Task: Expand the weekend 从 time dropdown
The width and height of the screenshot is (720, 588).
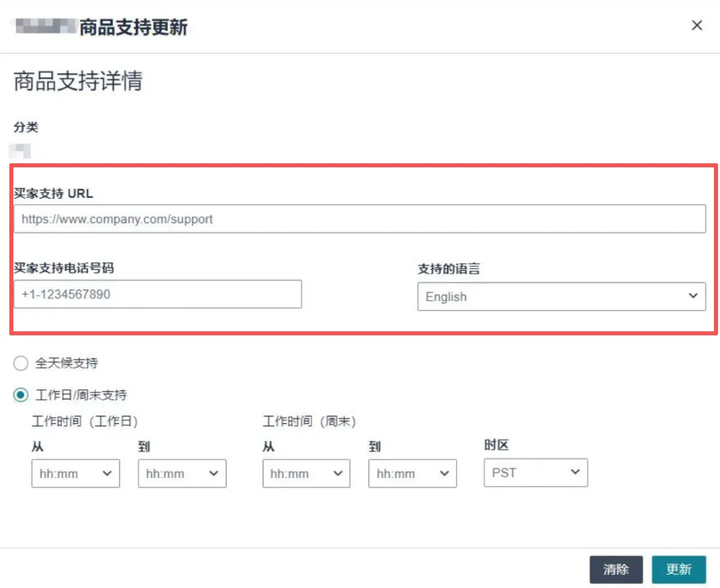Action: click(306, 473)
